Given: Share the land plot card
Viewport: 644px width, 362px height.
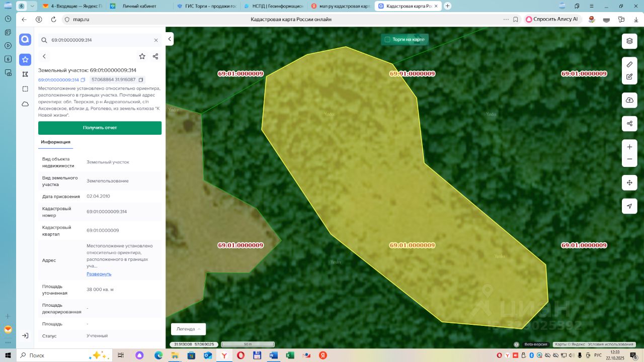Looking at the screenshot, I should [x=155, y=56].
